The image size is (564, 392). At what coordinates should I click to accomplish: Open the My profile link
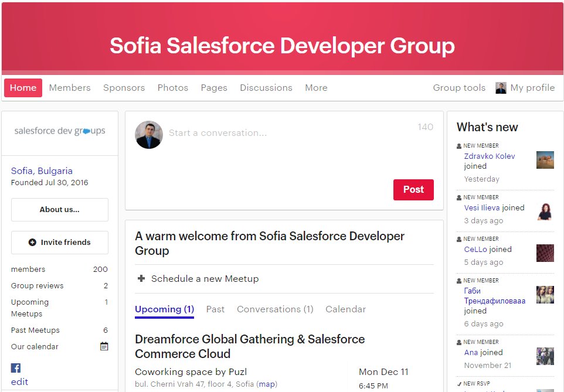[532, 88]
